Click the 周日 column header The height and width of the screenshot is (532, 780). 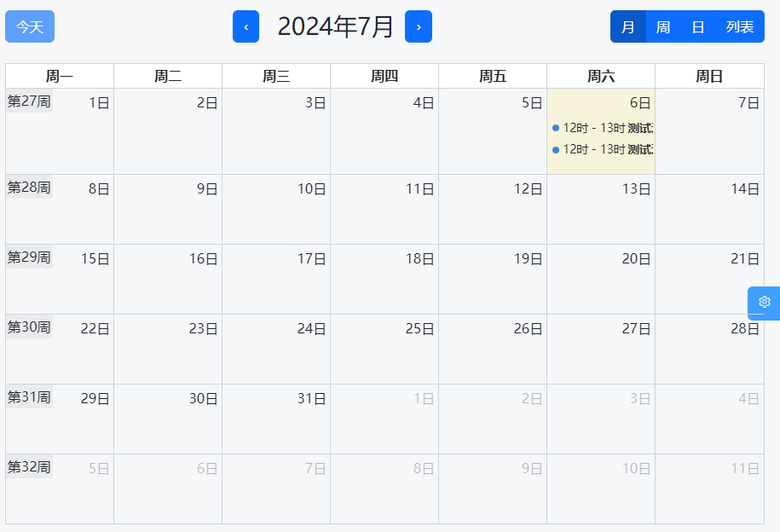click(709, 76)
